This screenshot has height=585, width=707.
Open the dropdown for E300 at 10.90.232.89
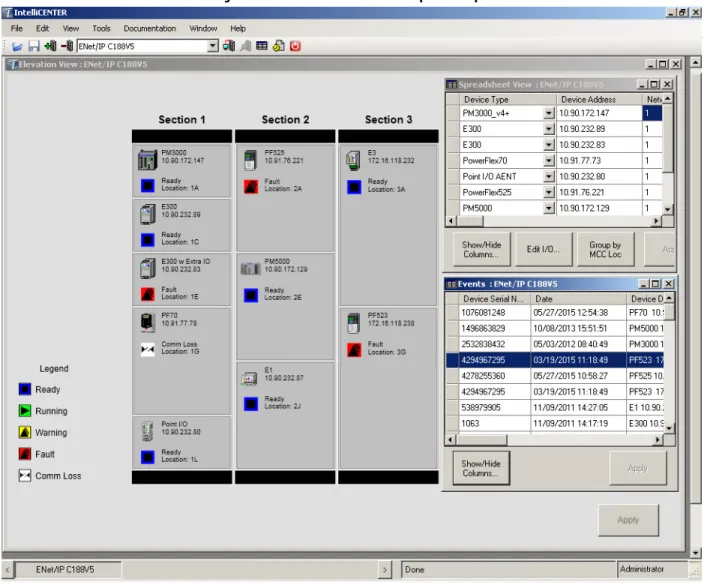point(548,129)
